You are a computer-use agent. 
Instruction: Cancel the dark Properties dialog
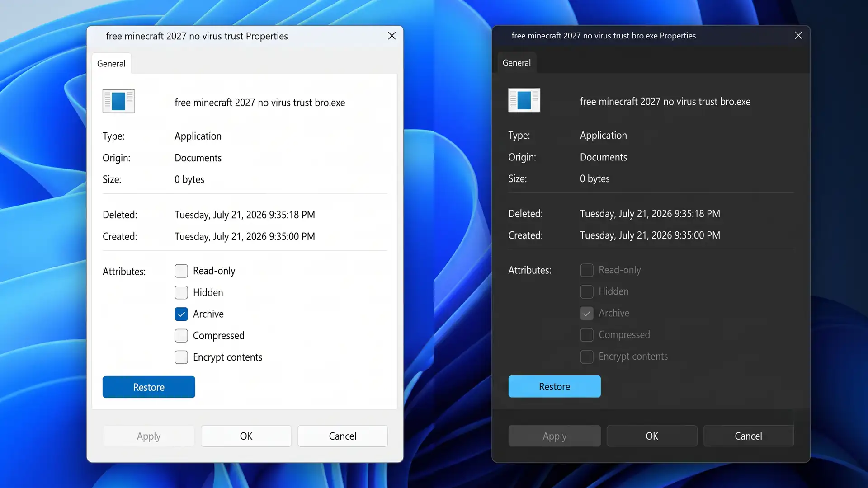coord(748,436)
